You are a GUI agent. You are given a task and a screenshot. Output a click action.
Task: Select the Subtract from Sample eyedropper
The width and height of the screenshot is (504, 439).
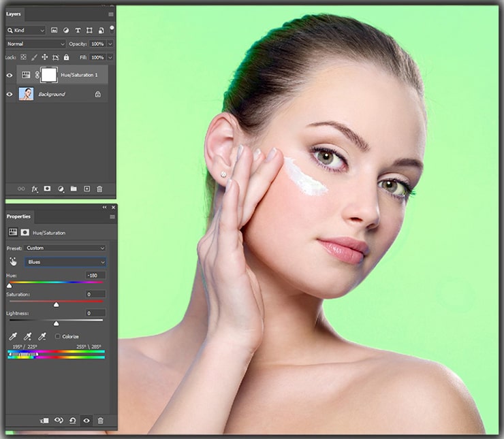(x=42, y=336)
